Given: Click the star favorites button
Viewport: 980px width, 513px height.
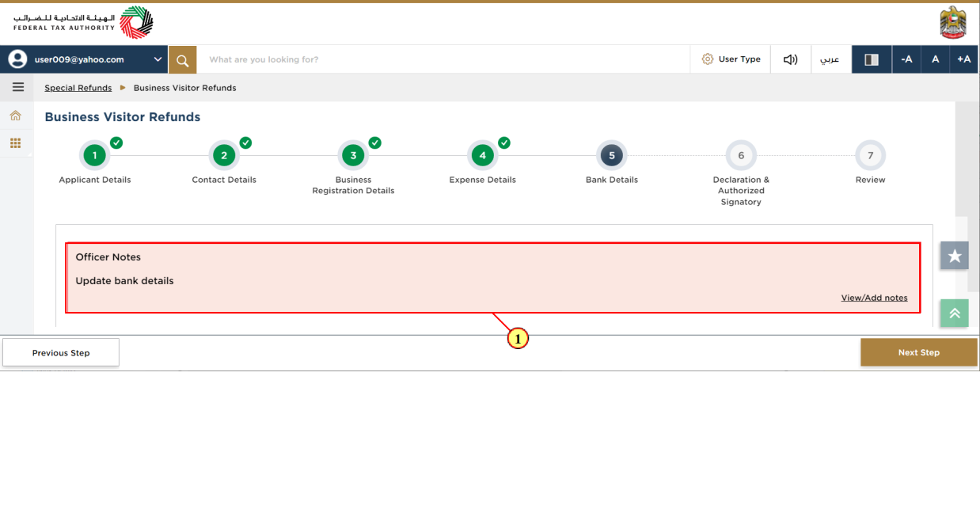Looking at the screenshot, I should [955, 256].
